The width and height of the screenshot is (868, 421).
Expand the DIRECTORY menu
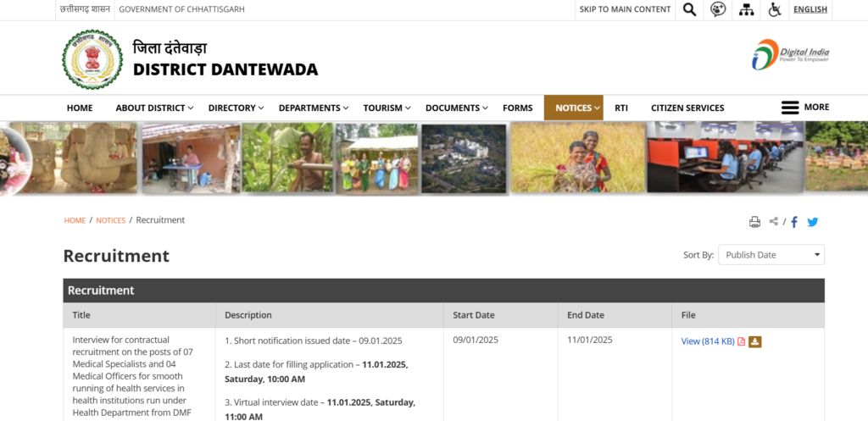coord(236,108)
